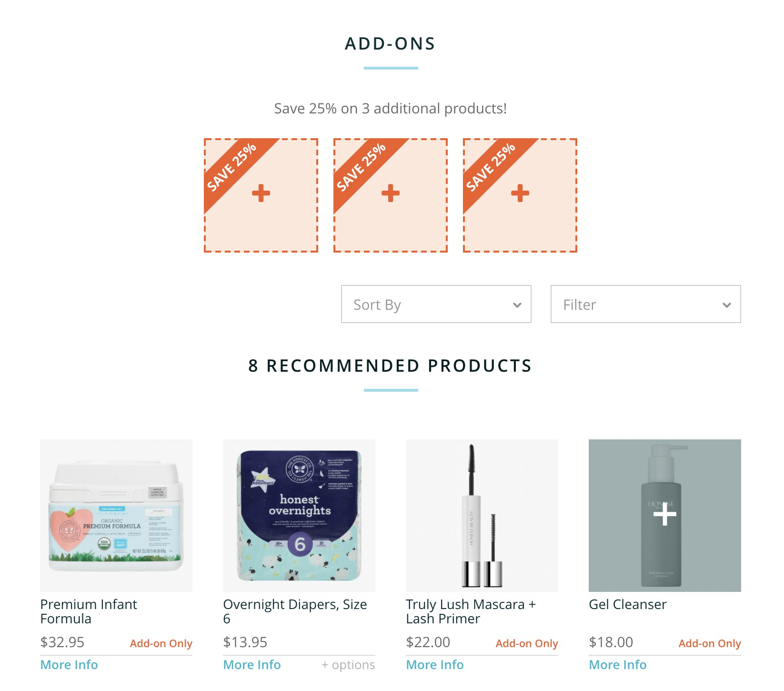784x691 pixels.
Task: Open More Info for Premium Infant Formula
Action: 69,665
